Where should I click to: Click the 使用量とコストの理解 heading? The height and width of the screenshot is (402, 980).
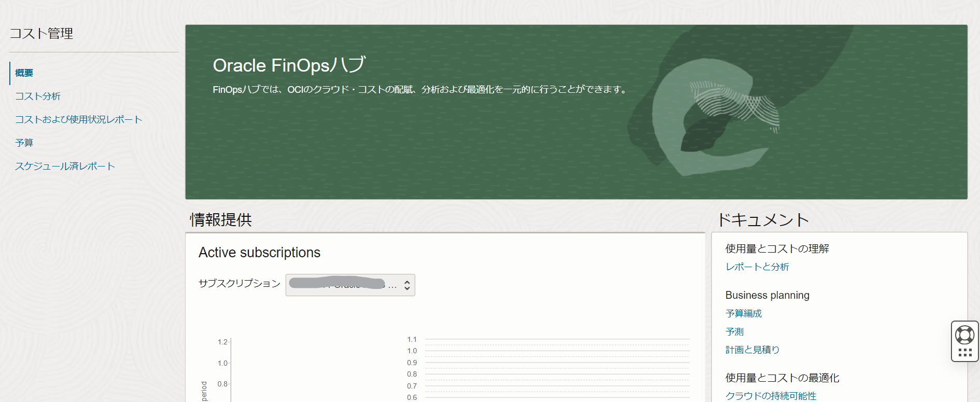click(x=777, y=249)
